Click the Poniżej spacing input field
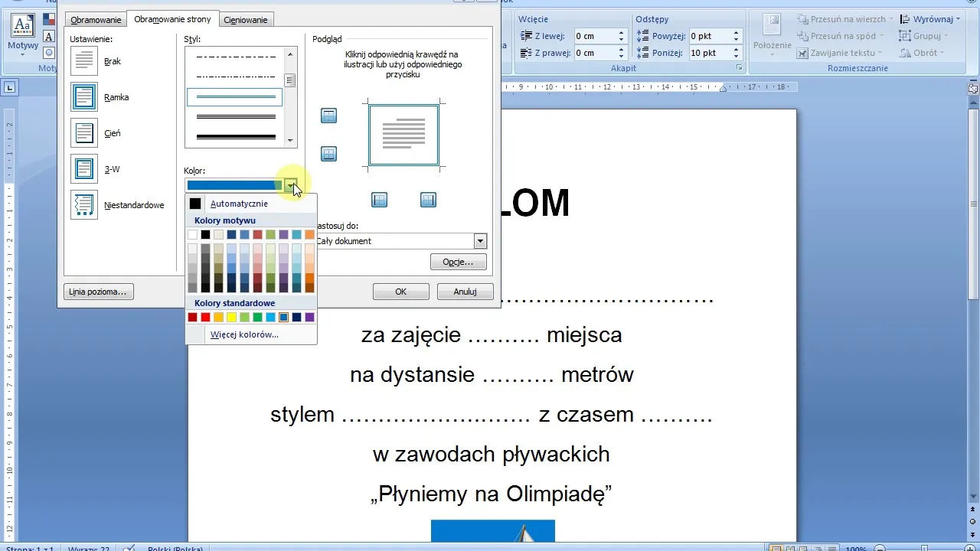This screenshot has height=551, width=980. tap(710, 53)
